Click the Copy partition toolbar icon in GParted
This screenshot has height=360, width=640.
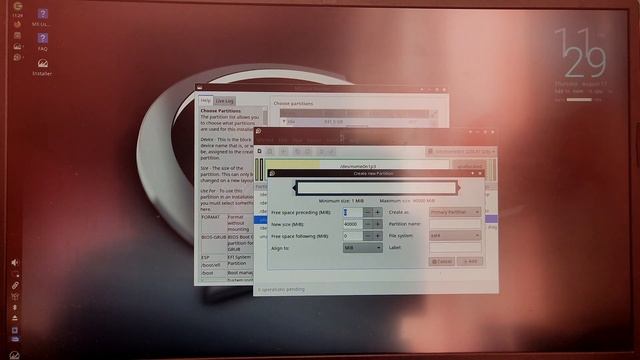click(297, 151)
